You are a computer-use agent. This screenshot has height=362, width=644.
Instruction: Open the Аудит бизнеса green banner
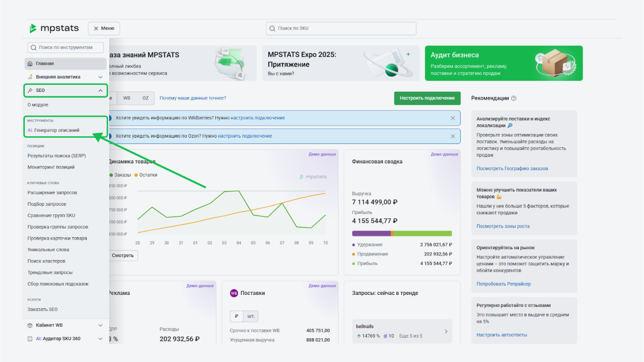tap(504, 63)
